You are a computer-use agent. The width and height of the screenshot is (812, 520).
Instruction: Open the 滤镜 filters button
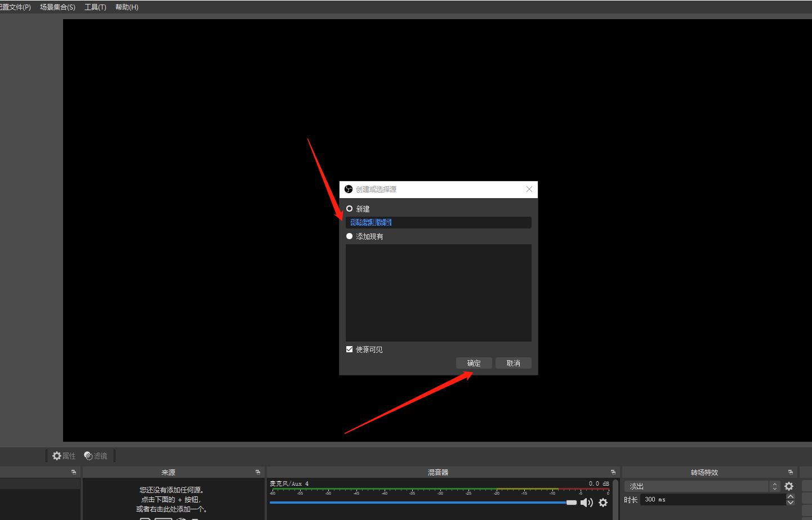click(96, 456)
